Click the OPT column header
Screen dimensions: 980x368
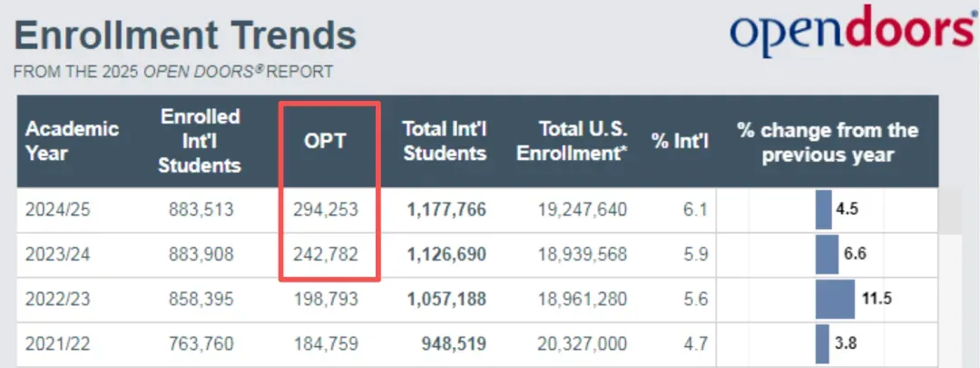(326, 142)
